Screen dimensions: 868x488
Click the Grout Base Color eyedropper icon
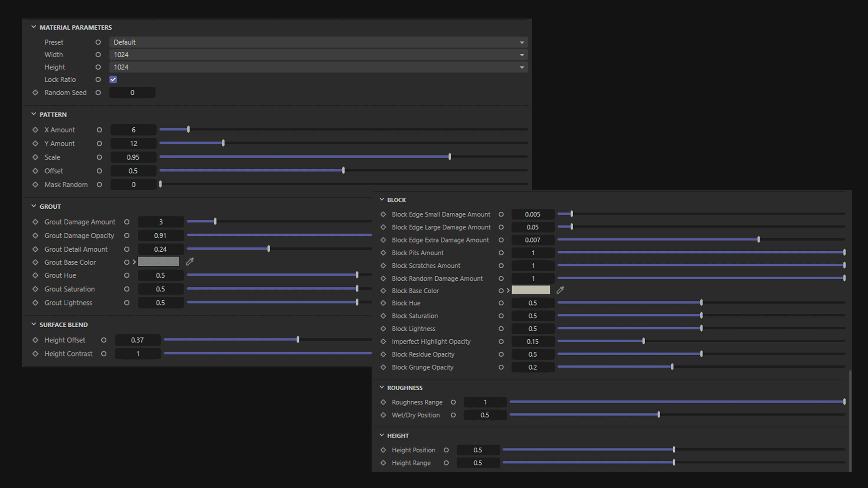[x=190, y=262]
